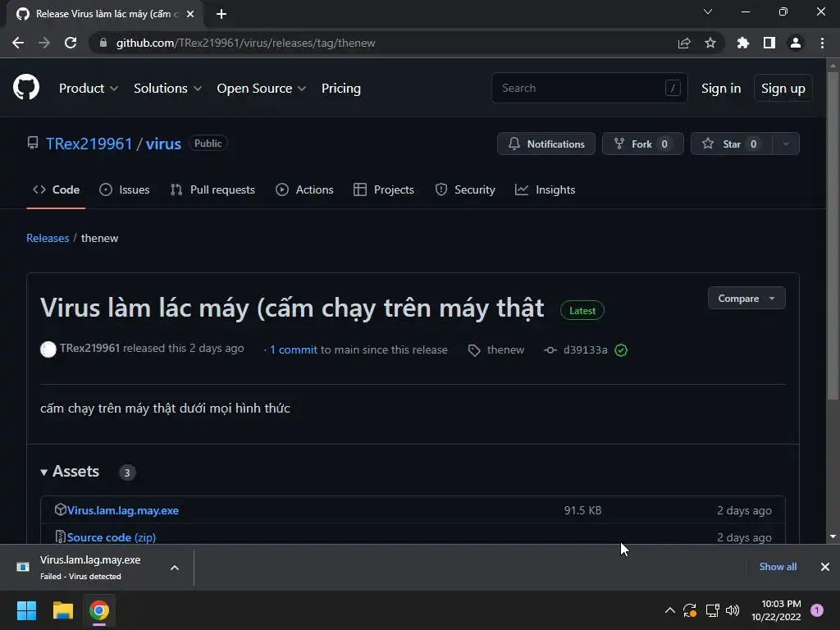Image resolution: width=840 pixels, height=630 pixels.
Task: Click the Sign up button
Action: [783, 89]
